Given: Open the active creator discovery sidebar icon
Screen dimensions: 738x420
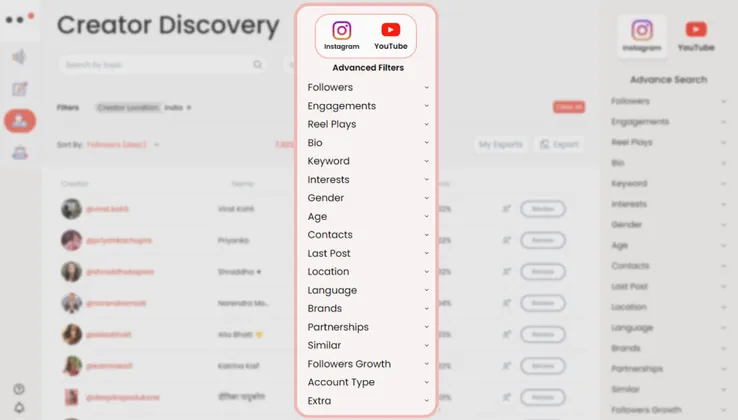Looking at the screenshot, I should 20,121.
